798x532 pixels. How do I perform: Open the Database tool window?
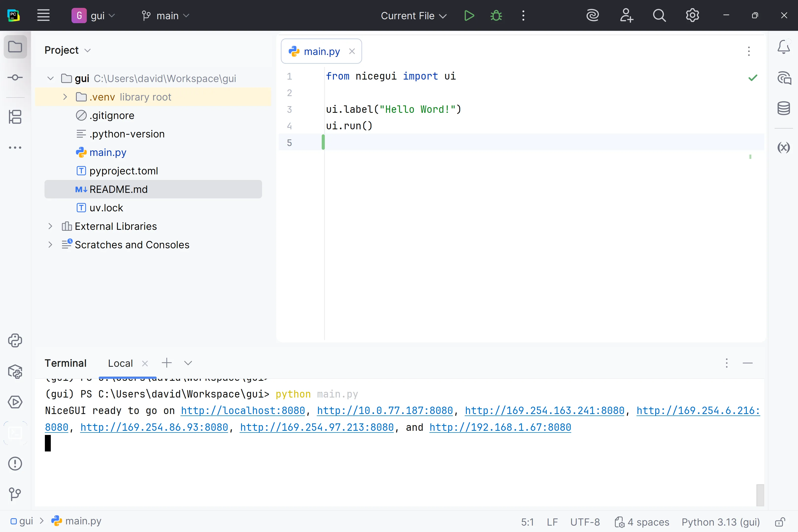[x=783, y=109]
